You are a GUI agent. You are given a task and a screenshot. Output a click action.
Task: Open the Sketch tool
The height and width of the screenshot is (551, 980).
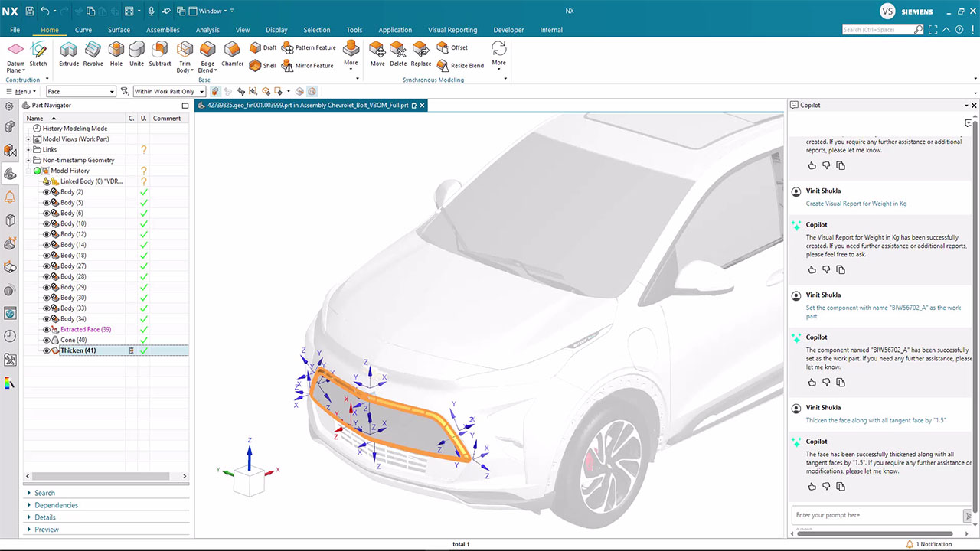(38, 53)
